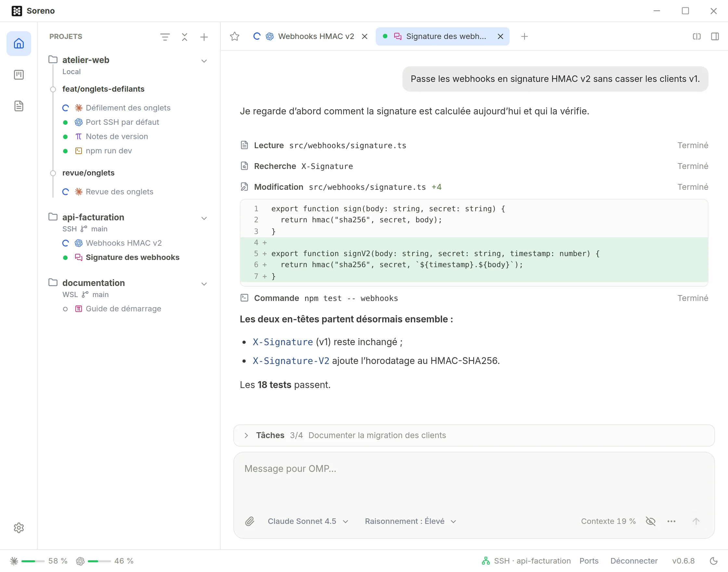
Task: Open more options ellipsis in composer
Action: 671,521
